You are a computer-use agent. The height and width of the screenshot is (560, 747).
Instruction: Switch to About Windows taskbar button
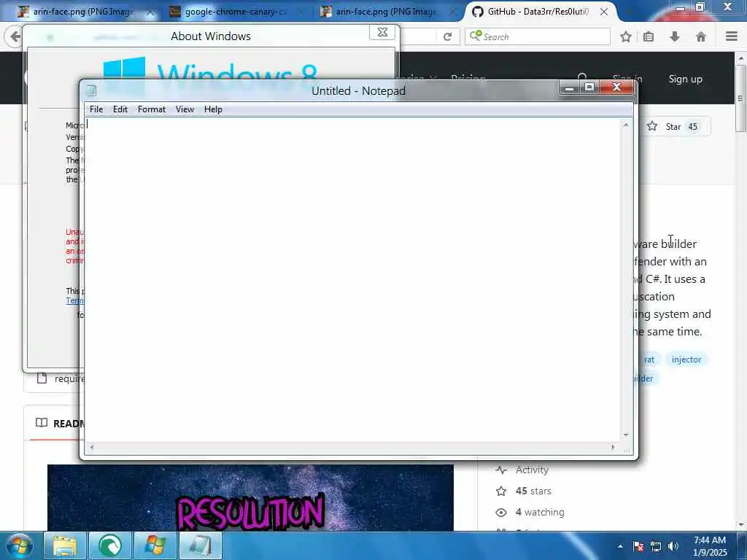point(155,545)
